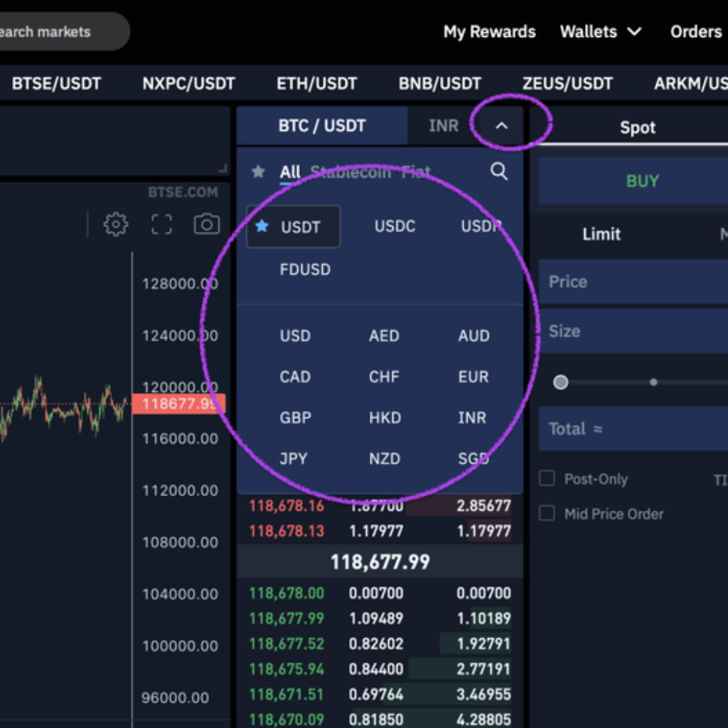Click the search magnifier in currency panel
728x728 pixels.
[499, 171]
